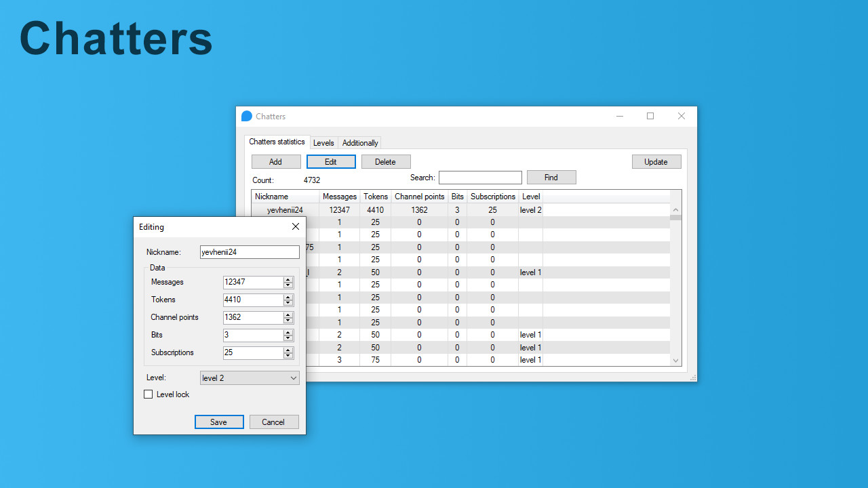
Task: Click the scrollbar up arrow in chatters table
Action: [675, 209]
